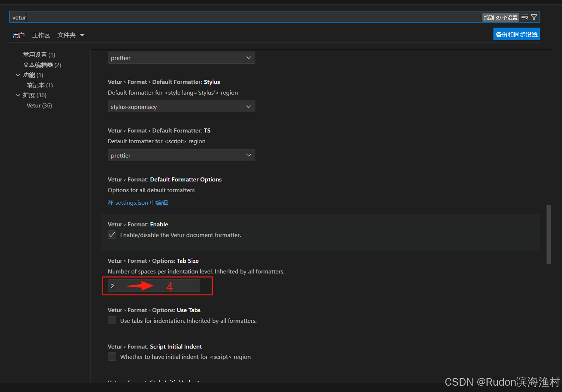The image size is (562, 392).
Task: Select 常用设置 (1) in the tree
Action: (x=39, y=54)
